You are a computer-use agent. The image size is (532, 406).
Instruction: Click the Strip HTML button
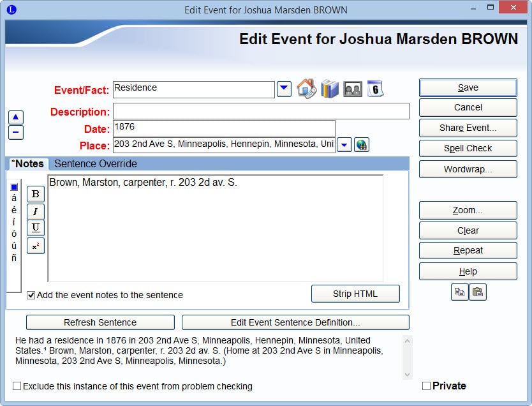pos(355,294)
